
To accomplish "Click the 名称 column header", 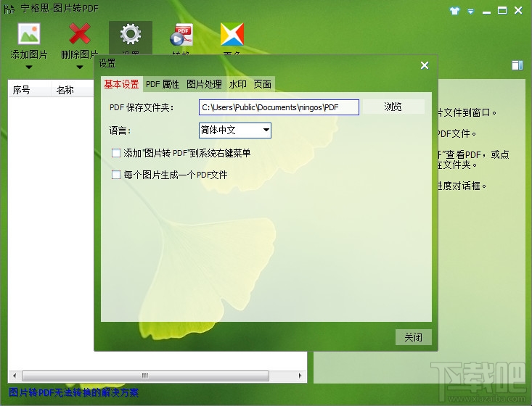I will 73,90.
